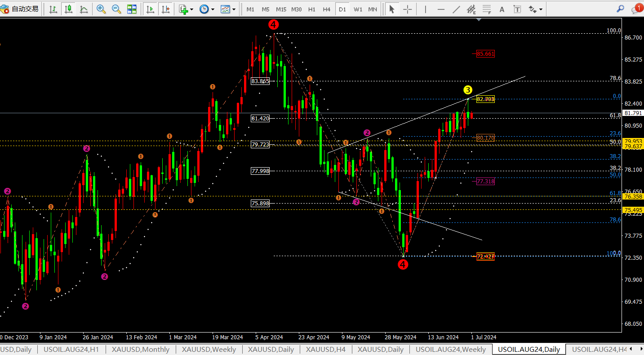Toggle the AutoTrading button

tap(20, 9)
